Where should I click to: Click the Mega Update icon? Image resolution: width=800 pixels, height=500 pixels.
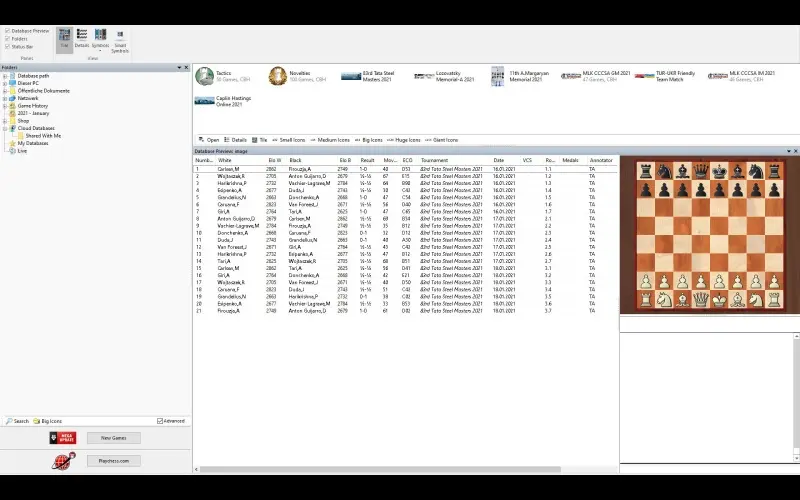click(62, 438)
